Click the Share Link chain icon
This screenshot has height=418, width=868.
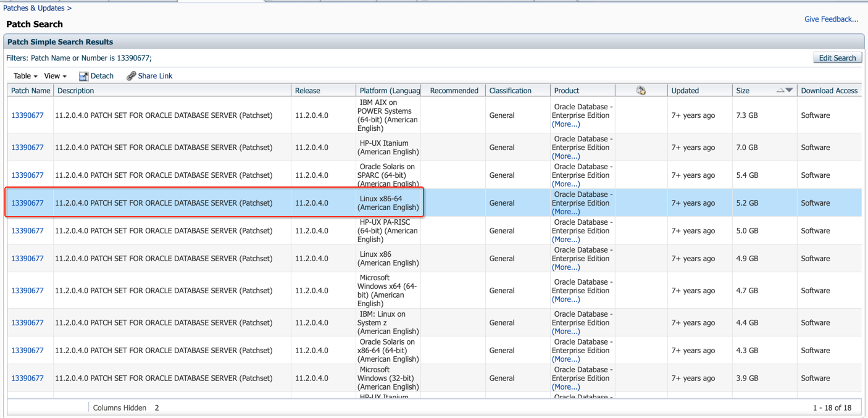[x=131, y=76]
